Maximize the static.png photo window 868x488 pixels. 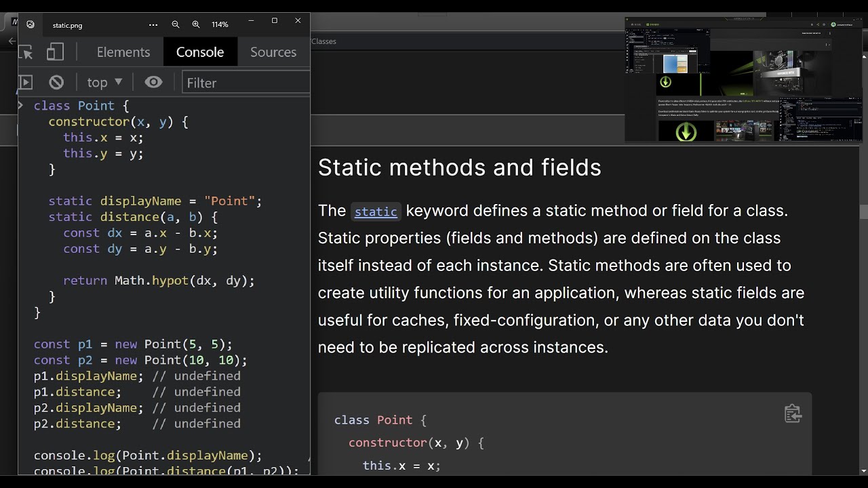pos(275,21)
